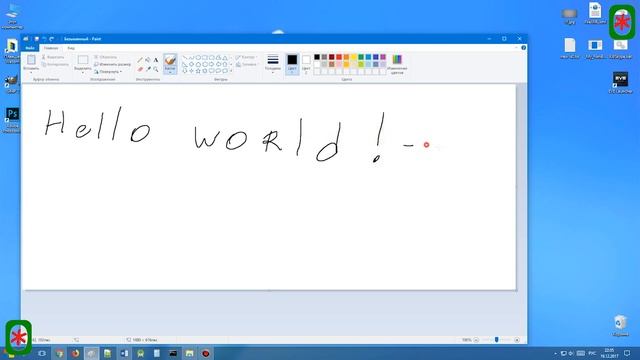The width and height of the screenshot is (640, 360).
Task: Choose the Five-point star shape
Action: coord(198,71)
